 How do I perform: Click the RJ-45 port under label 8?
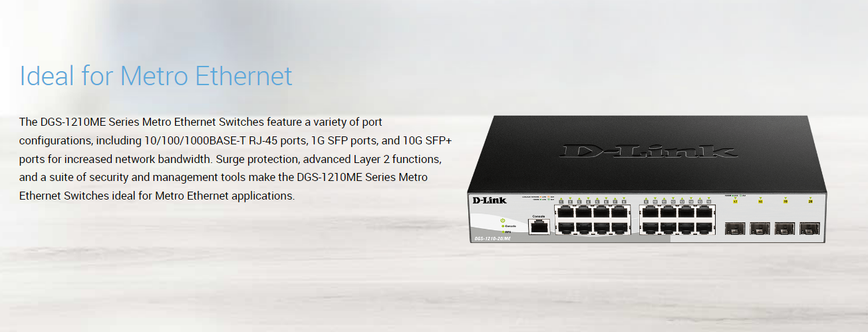619,228
